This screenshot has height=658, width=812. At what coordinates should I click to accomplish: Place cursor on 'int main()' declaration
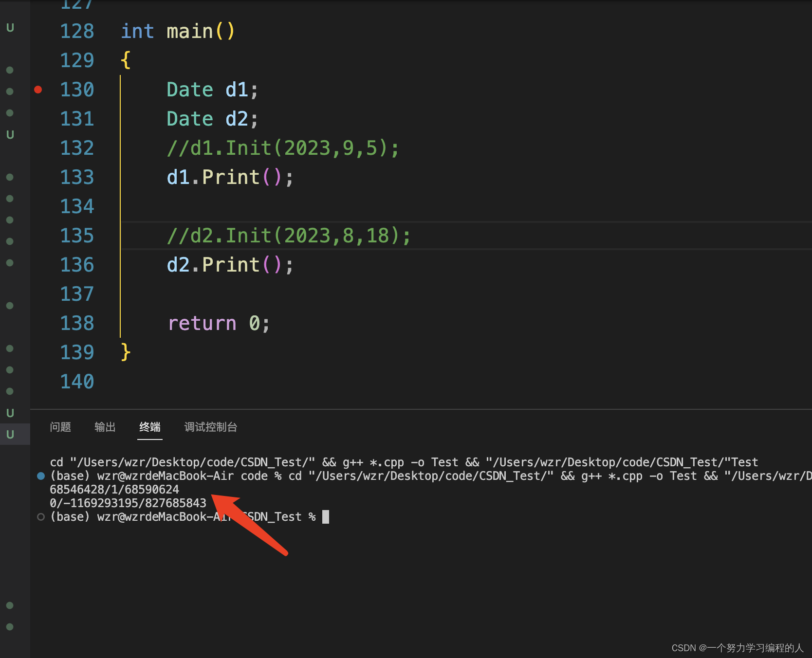click(178, 31)
